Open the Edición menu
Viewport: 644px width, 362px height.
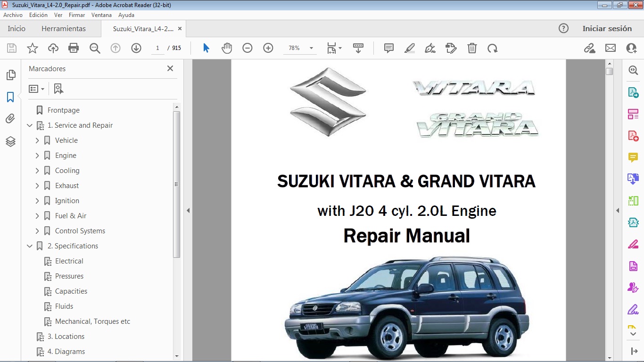pos(38,15)
